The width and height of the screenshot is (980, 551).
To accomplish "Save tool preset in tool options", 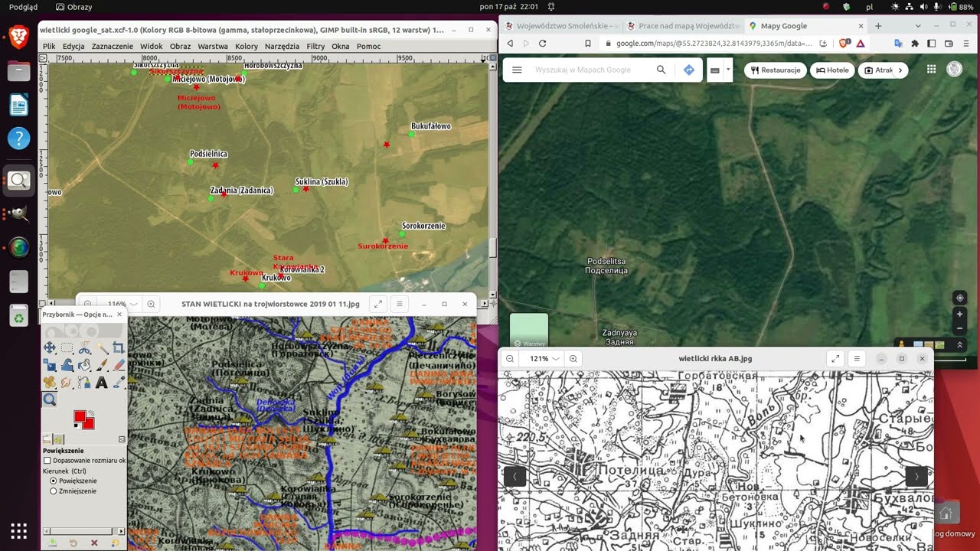I will [53, 543].
